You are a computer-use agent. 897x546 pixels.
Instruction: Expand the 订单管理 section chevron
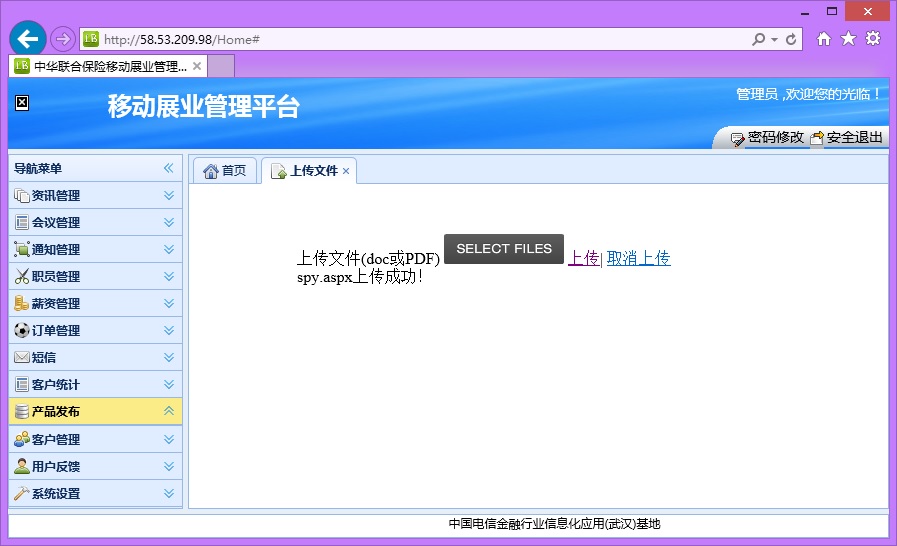pos(169,330)
